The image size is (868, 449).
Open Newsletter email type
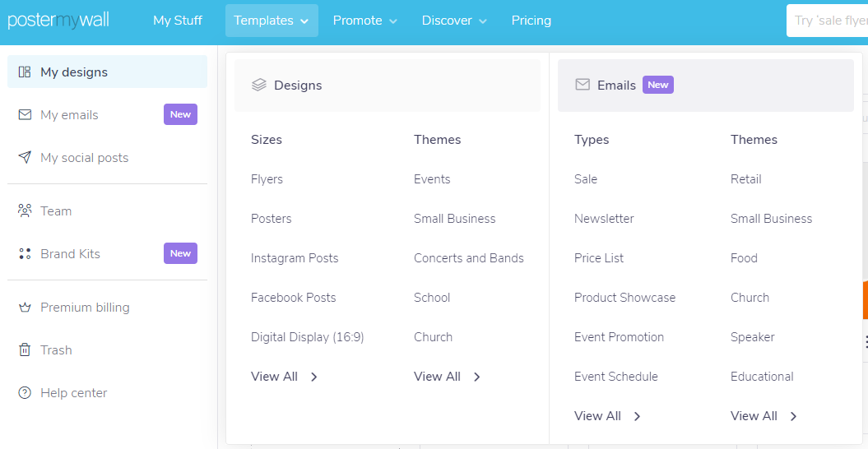[604, 219]
